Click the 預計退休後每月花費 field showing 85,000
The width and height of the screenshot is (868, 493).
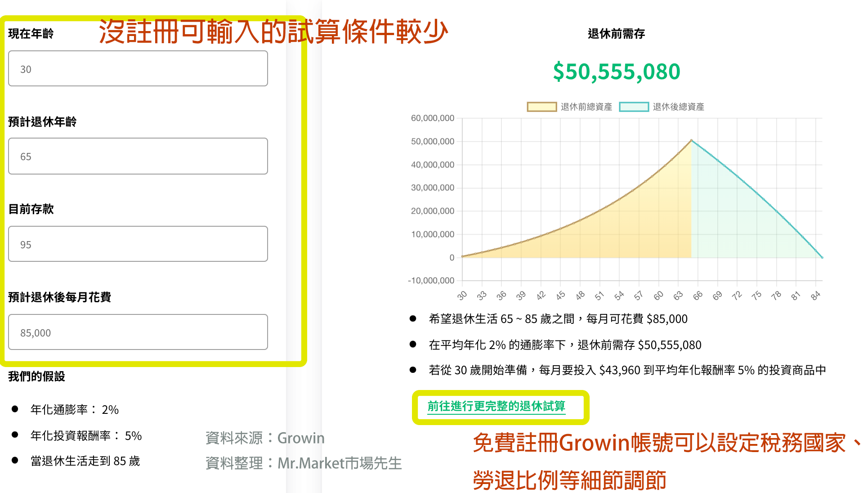tap(138, 332)
